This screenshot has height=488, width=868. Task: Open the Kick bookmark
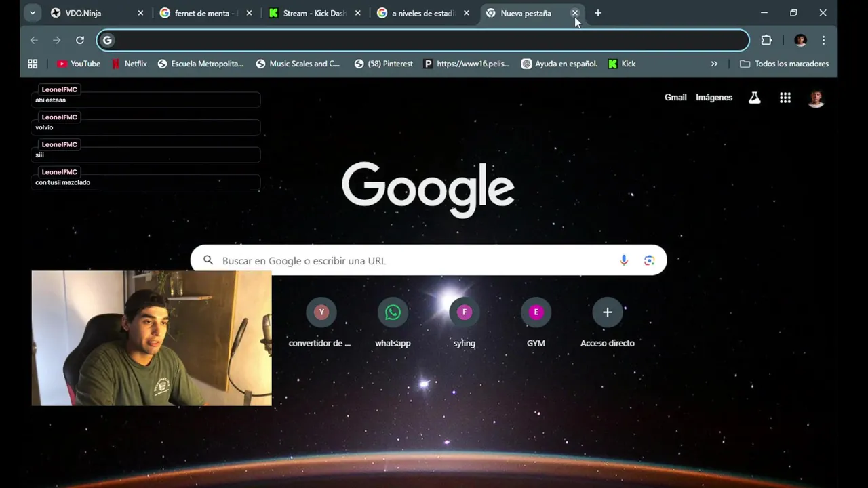[x=622, y=64]
